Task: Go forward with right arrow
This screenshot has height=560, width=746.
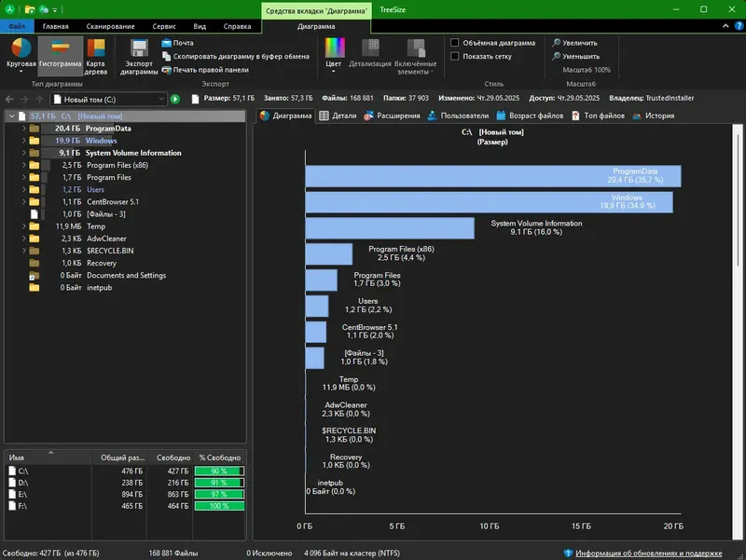Action: pyautogui.click(x=24, y=99)
